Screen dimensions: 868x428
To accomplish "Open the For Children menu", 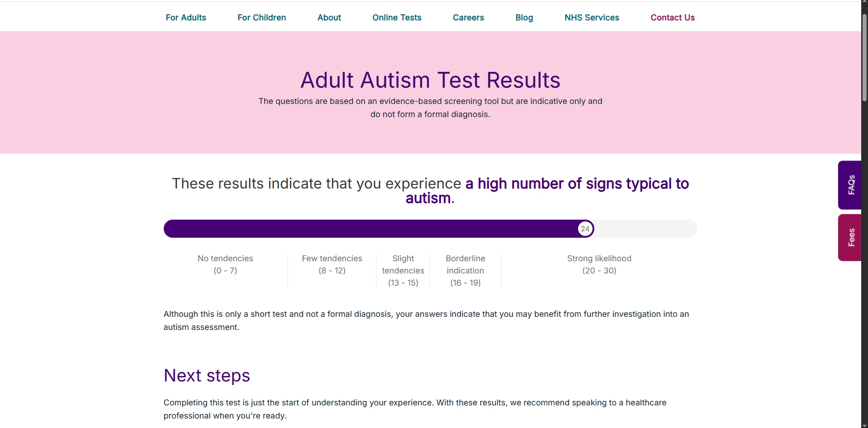I will tap(261, 18).
